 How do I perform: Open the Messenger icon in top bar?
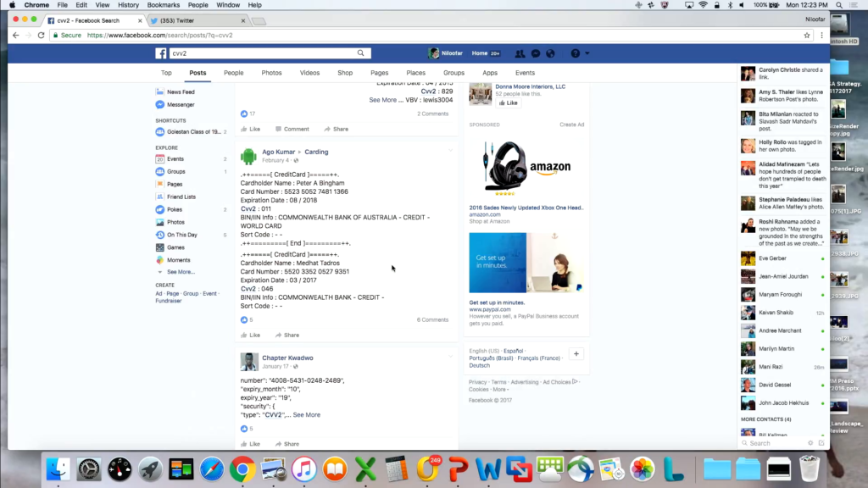click(536, 53)
